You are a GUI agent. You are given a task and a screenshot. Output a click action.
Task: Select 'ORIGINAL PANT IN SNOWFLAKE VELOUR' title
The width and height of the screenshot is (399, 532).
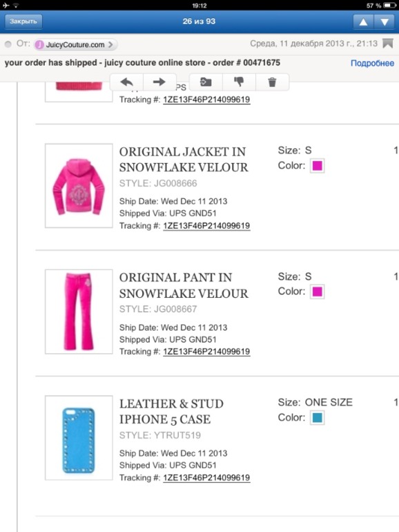(184, 285)
